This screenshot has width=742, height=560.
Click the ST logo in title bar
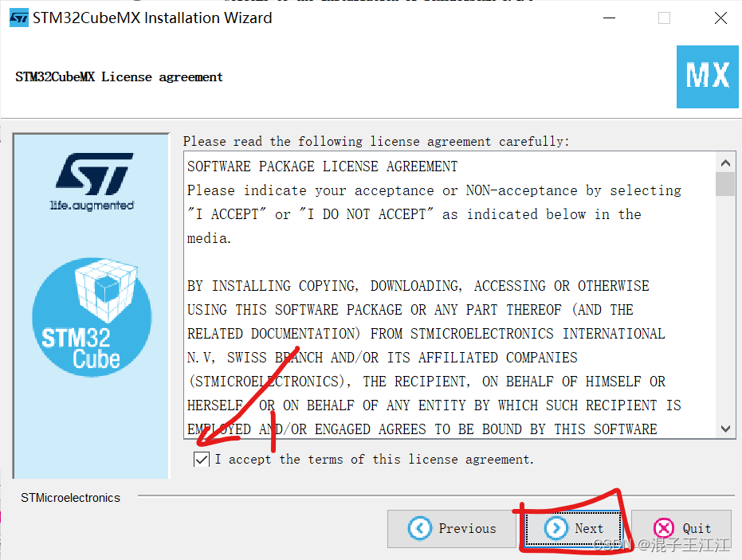(19, 18)
